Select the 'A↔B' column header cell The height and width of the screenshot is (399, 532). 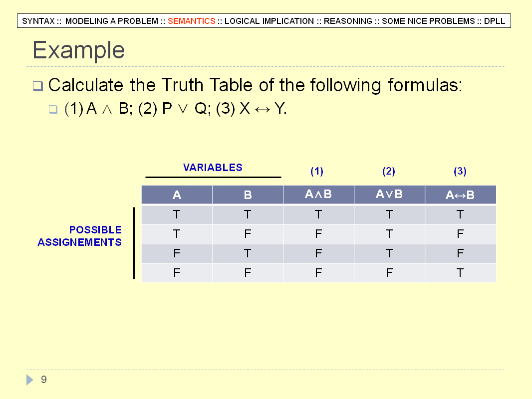(x=461, y=195)
